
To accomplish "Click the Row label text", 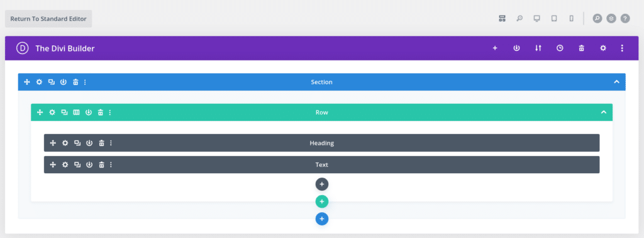I will coord(321,112).
